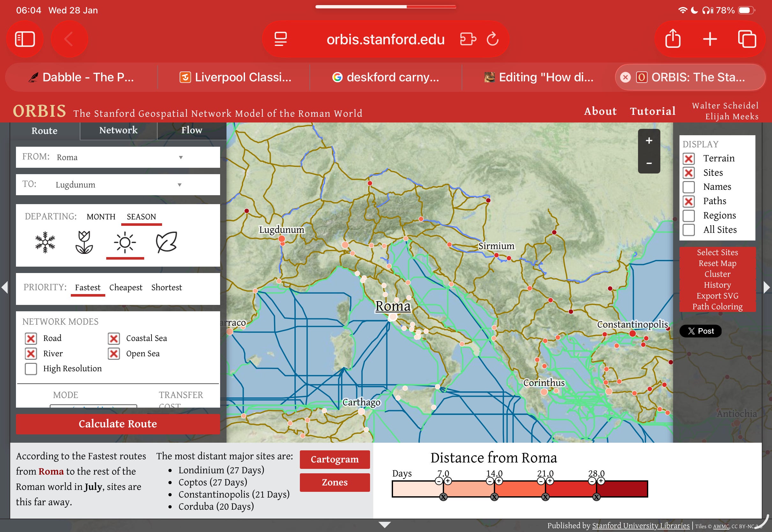The height and width of the screenshot is (532, 772).
Task: Open TO dropdown showing Lugdunum
Action: tap(118, 185)
